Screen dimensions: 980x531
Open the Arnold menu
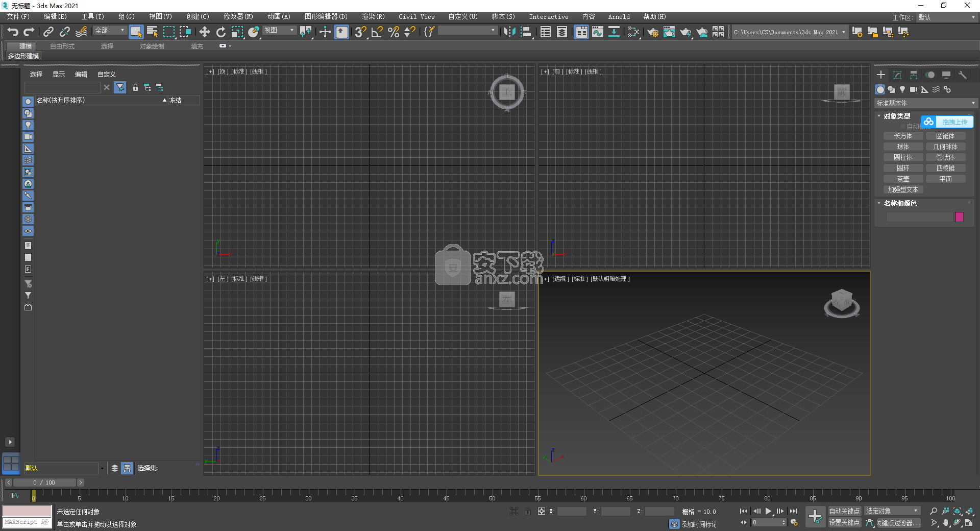pyautogui.click(x=619, y=17)
